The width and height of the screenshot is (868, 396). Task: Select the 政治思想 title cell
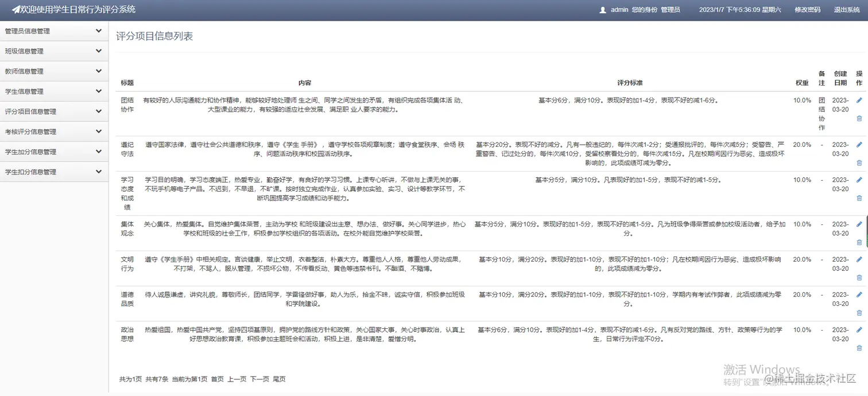pyautogui.click(x=127, y=334)
